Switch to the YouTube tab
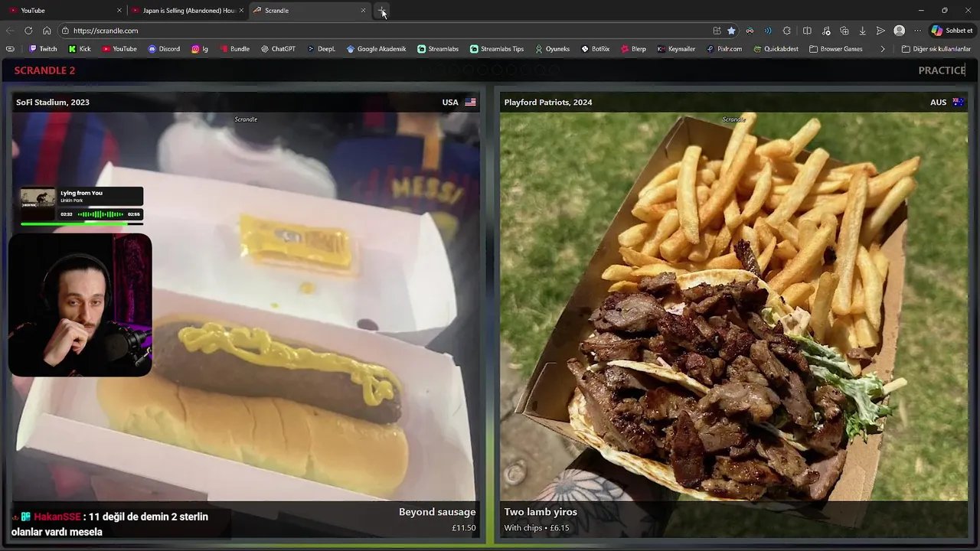 [x=65, y=11]
